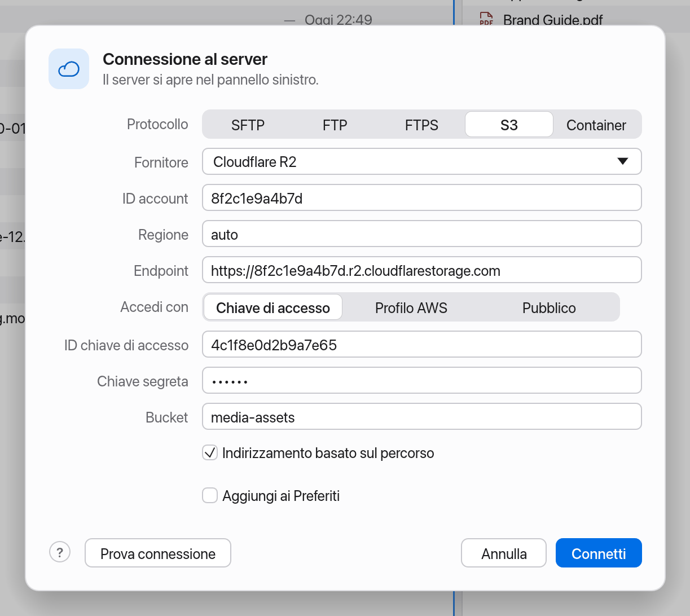The width and height of the screenshot is (690, 616).
Task: Switch to the Container protocol tab
Action: (596, 125)
